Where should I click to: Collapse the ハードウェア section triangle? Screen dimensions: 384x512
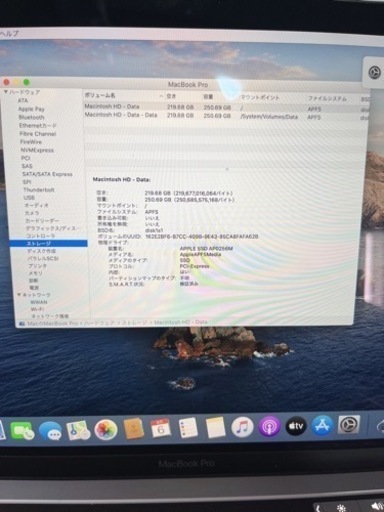[x=6, y=92]
